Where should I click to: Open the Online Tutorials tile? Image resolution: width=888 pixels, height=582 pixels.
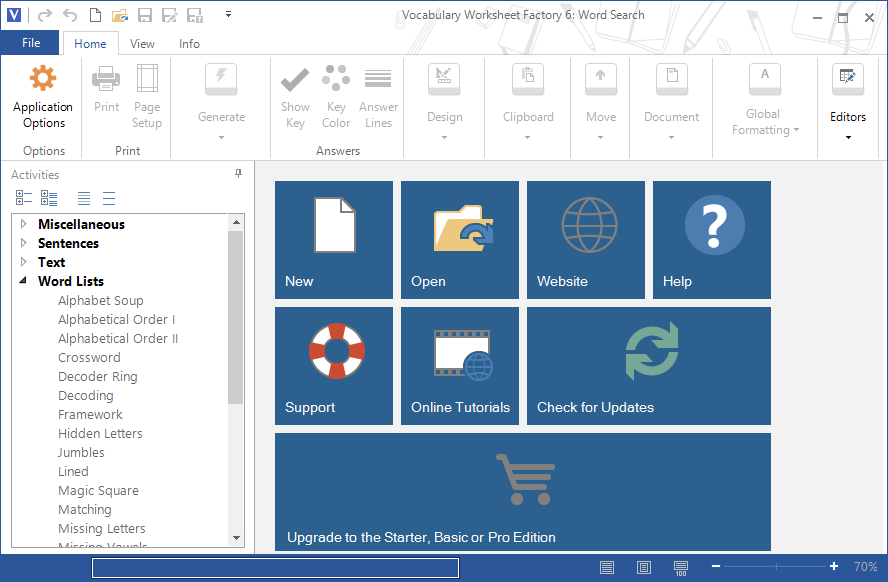tap(460, 366)
